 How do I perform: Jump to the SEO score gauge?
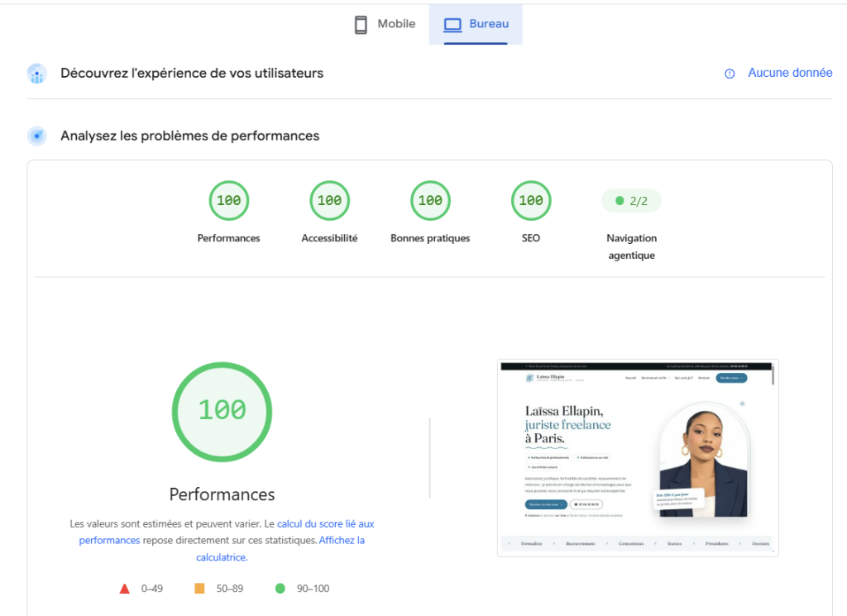(531, 201)
